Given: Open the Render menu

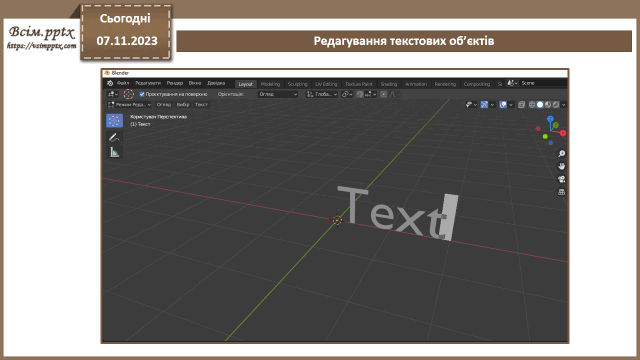Looking at the screenshot, I should 175,83.
